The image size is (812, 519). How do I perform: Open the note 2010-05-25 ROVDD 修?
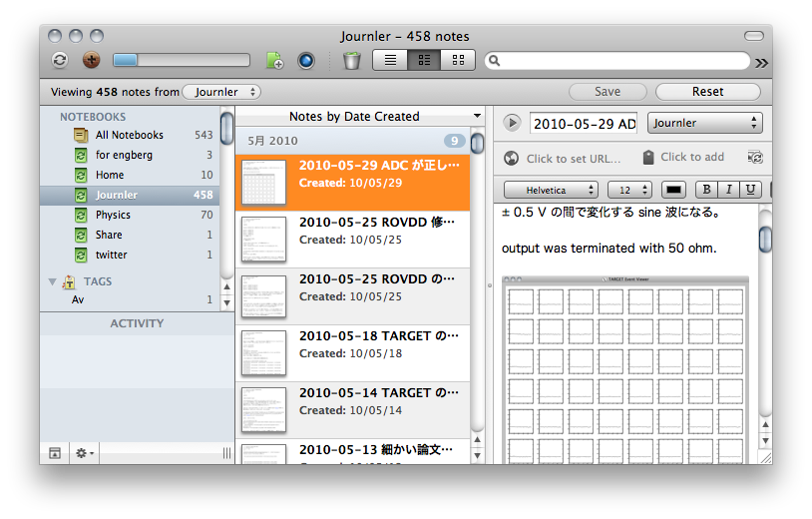pos(353,240)
